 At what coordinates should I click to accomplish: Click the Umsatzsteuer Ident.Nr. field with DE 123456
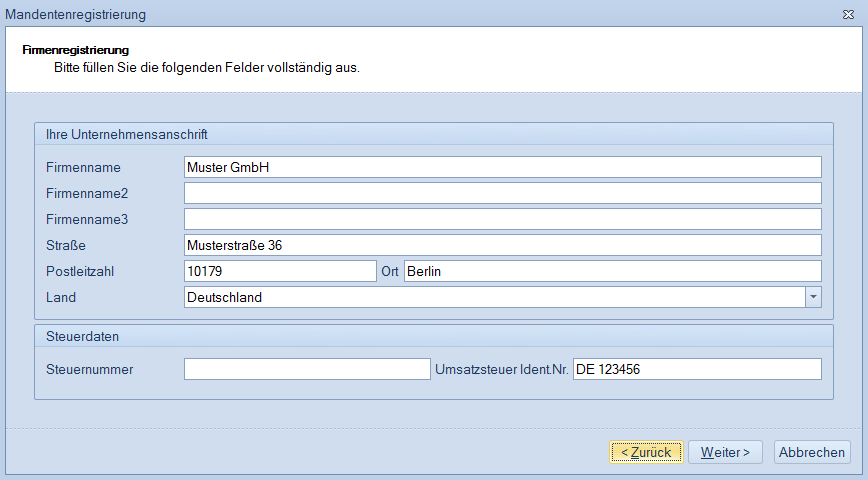click(x=696, y=369)
